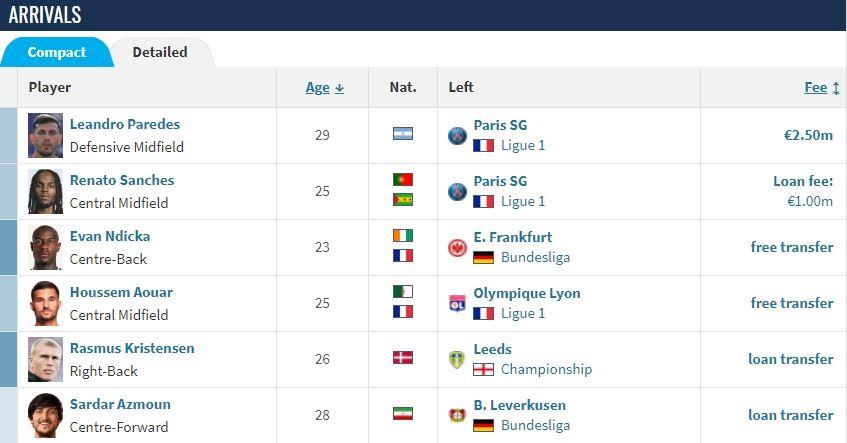Viewport: 847px width, 443px height.
Task: Click Houssem Aouar's portrait thumbnail
Action: (45, 304)
